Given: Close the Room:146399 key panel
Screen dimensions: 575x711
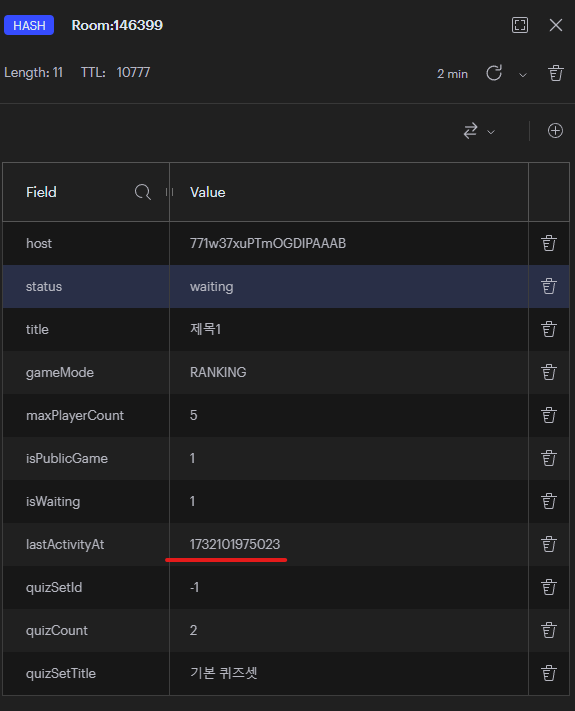Looking at the screenshot, I should (556, 25).
